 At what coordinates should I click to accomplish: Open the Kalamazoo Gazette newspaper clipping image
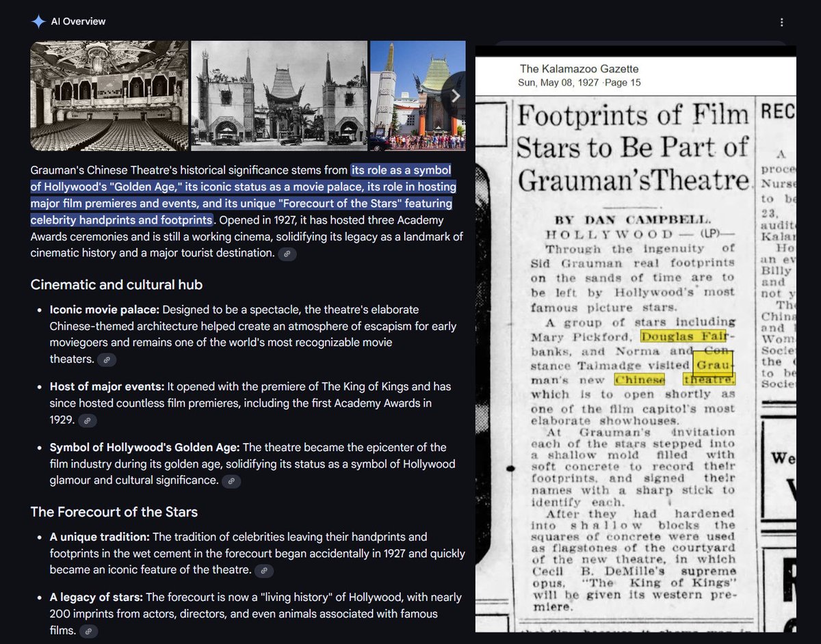tap(636, 338)
